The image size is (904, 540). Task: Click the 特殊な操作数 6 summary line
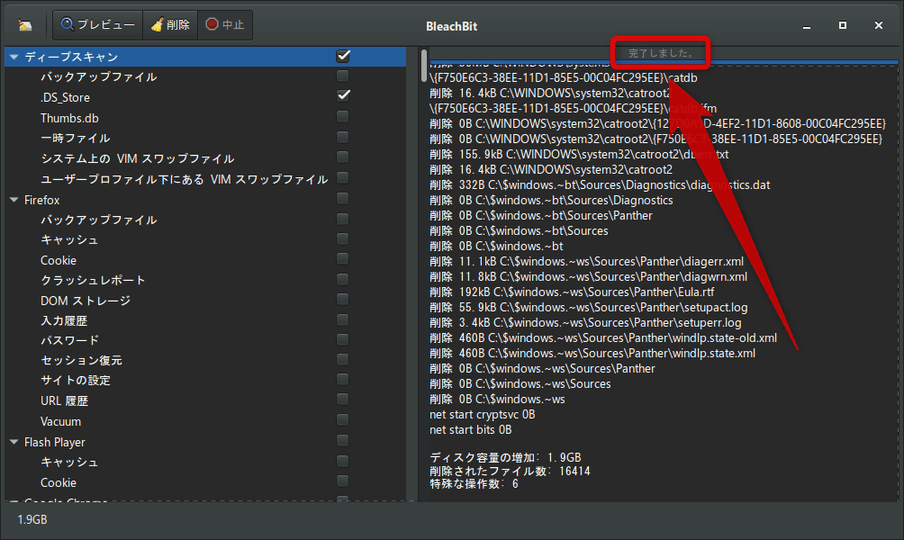click(474, 484)
